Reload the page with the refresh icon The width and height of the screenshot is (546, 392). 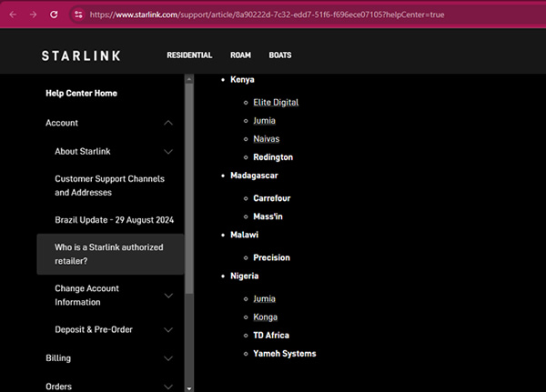tap(54, 15)
